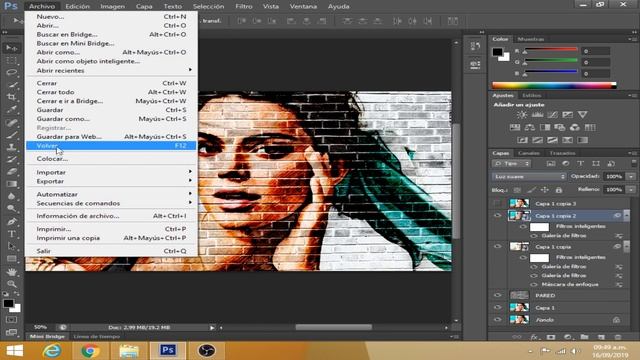Click the Curves adjustment icon
Viewport: 640px width, 360px height.
(552, 115)
